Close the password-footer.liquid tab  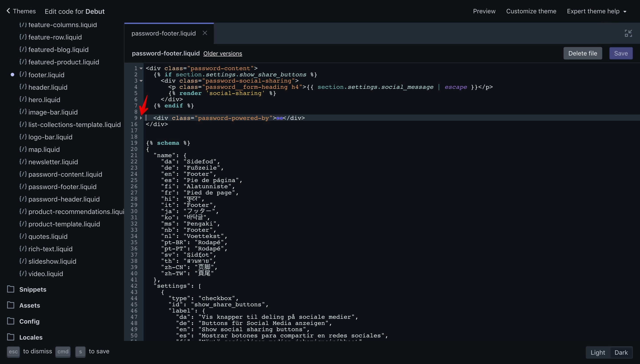tap(205, 33)
